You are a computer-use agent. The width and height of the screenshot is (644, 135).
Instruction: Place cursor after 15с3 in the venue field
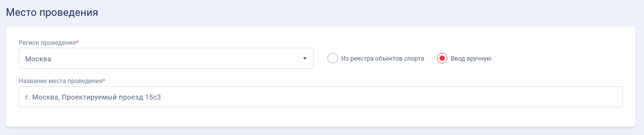[162, 97]
